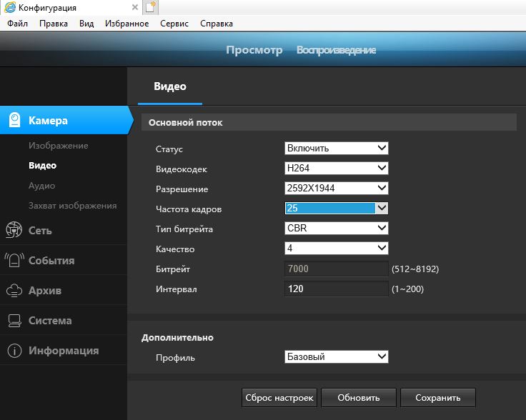The width and height of the screenshot is (526, 420).
Task: Click the camera icon in the sidebar
Action: click(x=14, y=121)
